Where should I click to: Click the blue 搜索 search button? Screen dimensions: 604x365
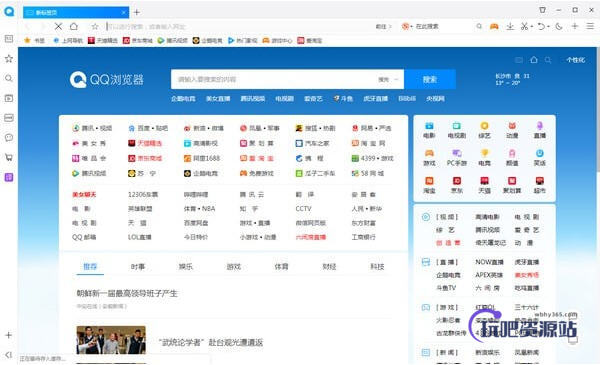tap(430, 79)
